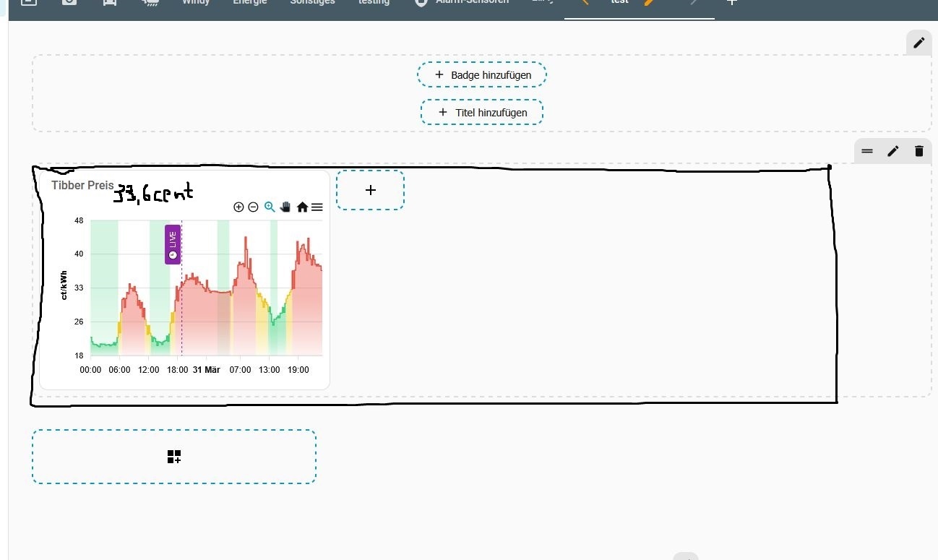
Task: Grab the section drag handle icon
Action: [867, 151]
